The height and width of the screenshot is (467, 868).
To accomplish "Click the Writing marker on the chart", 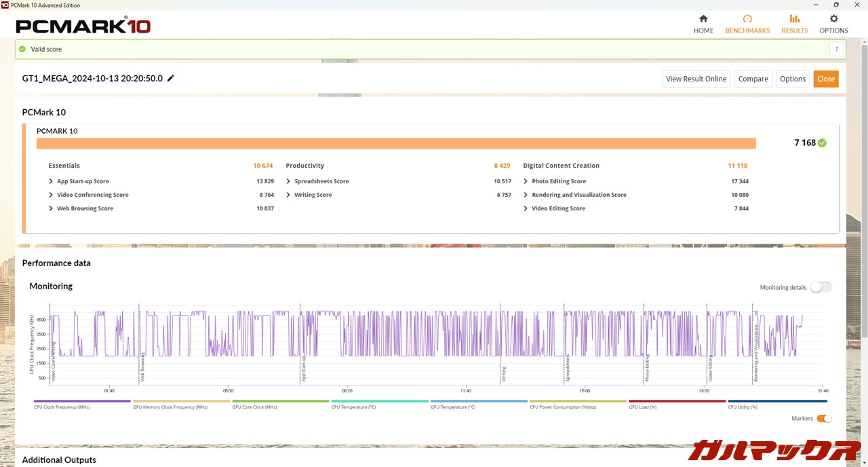I will 503,375.
